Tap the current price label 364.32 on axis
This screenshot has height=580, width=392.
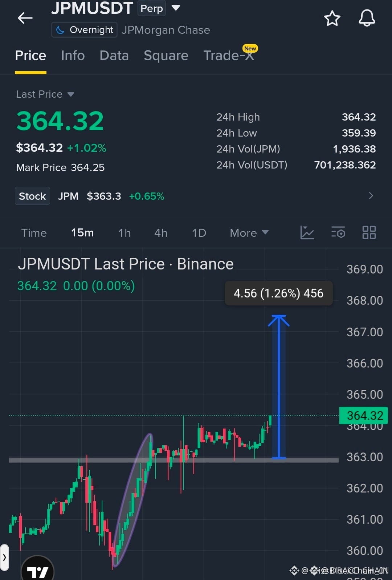tap(364, 415)
